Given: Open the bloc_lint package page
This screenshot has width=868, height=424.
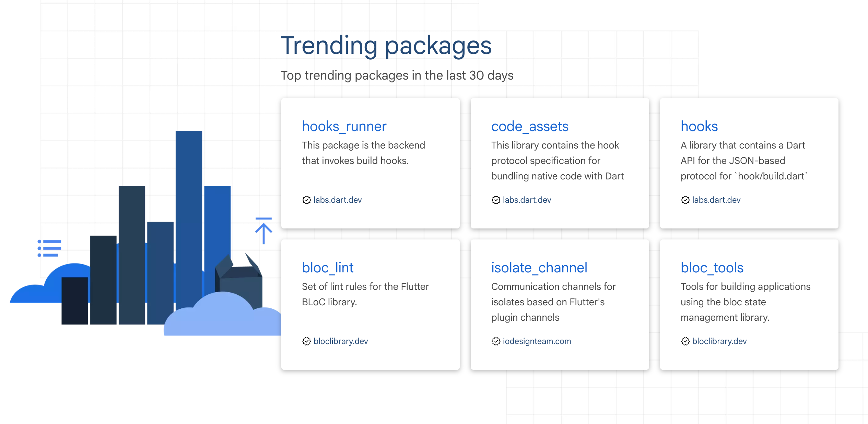Looking at the screenshot, I should (328, 268).
